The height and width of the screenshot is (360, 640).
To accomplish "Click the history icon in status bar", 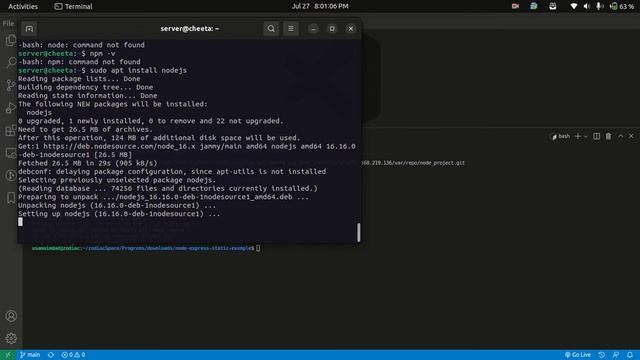I will coord(602,355).
